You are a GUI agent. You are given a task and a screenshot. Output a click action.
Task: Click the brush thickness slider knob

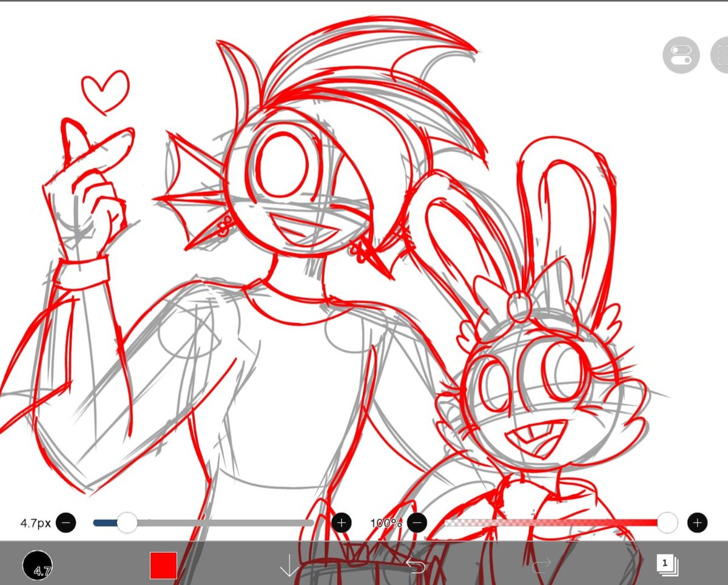pyautogui.click(x=127, y=522)
